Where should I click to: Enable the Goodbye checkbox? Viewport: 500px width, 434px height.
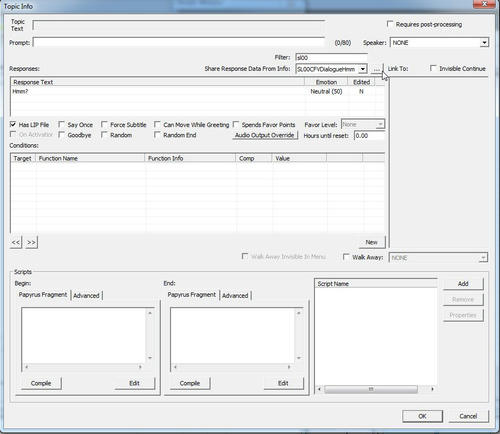pyautogui.click(x=62, y=135)
